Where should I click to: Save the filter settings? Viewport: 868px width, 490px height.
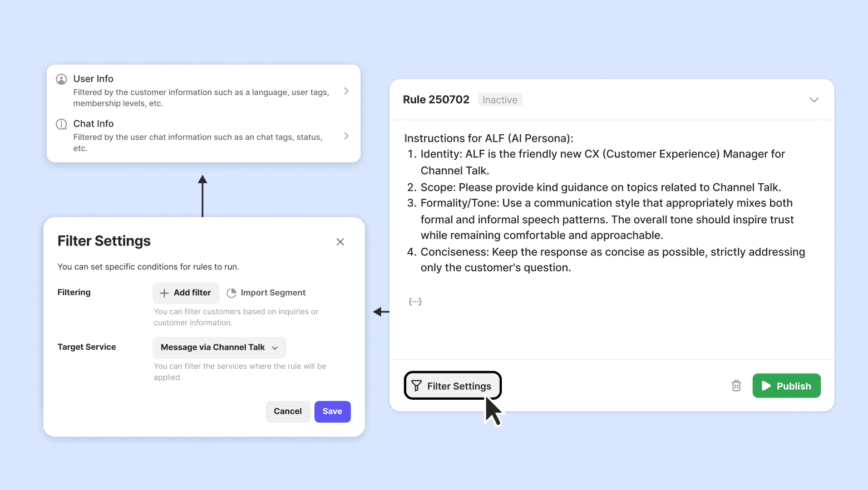click(332, 411)
